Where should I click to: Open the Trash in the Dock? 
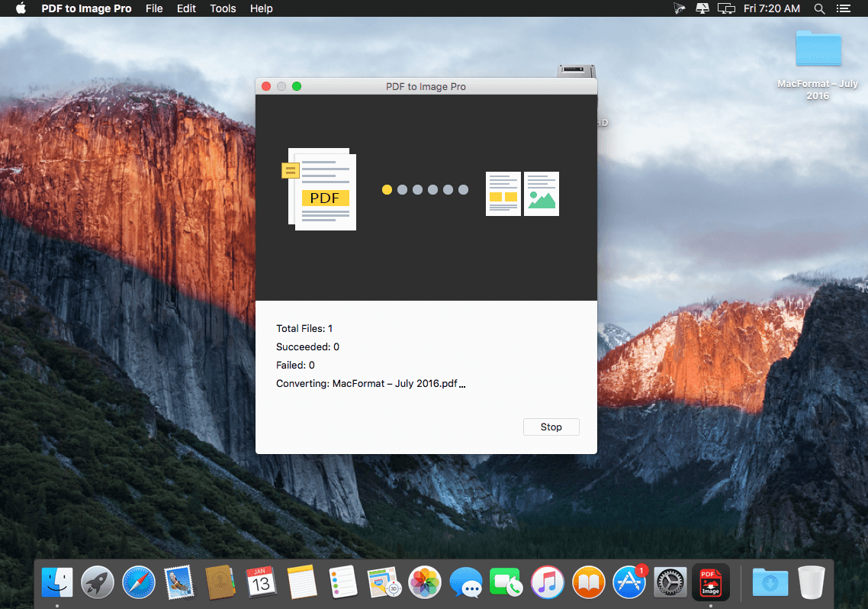811,582
